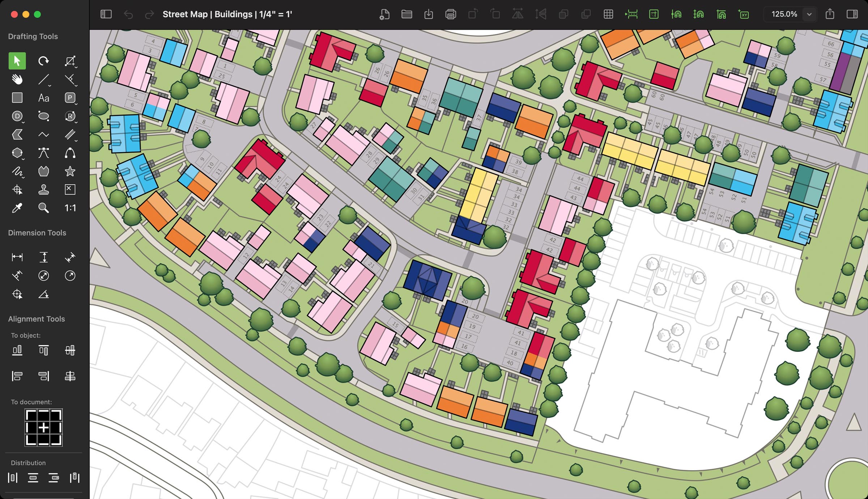Image resolution: width=868 pixels, height=499 pixels.
Task: Click the print icon in the toolbar
Action: (450, 15)
